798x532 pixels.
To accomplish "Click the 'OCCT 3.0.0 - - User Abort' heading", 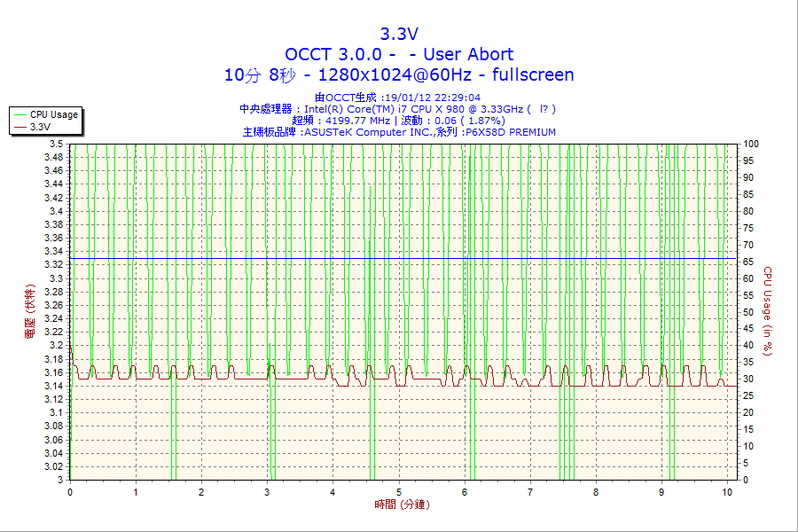I will pyautogui.click(x=399, y=54).
